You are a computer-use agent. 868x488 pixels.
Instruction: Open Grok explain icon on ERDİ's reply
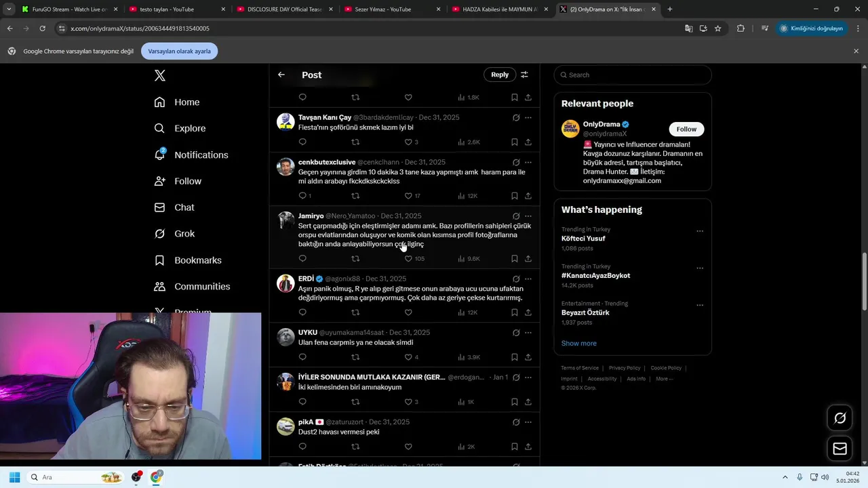coord(516,279)
